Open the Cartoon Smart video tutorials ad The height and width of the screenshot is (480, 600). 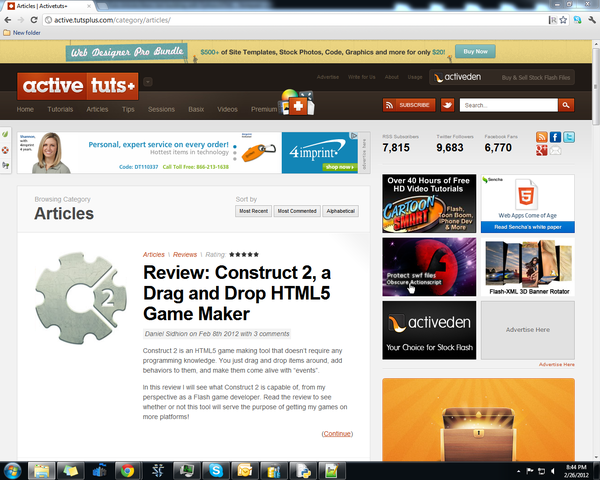tap(429, 204)
